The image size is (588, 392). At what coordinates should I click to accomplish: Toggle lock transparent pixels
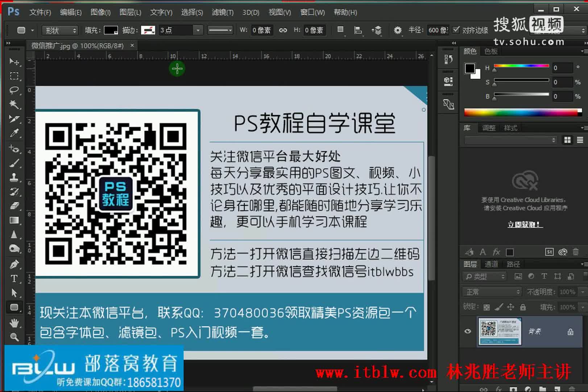tap(486, 307)
